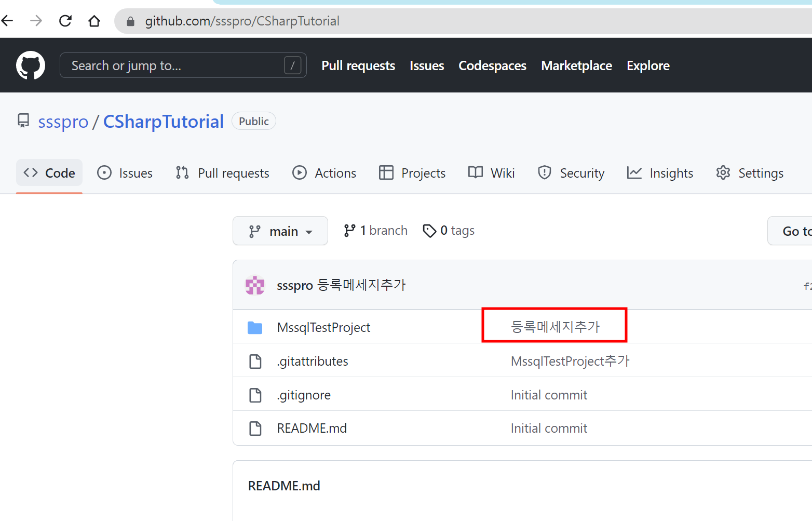This screenshot has height=521, width=812.
Task: Switch to the Security tab
Action: point(571,172)
